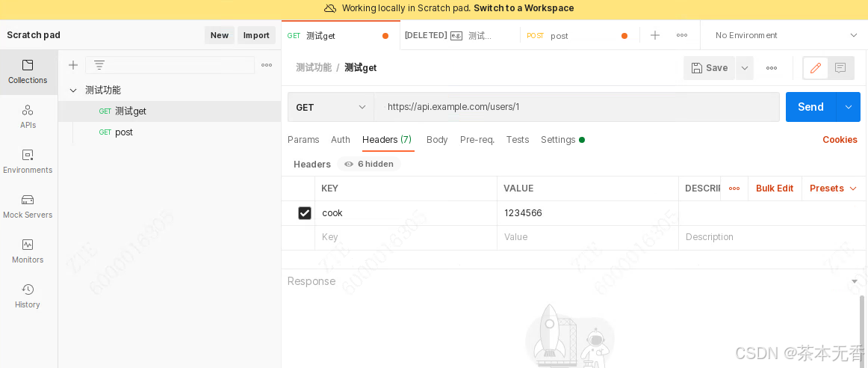Image resolution: width=868 pixels, height=368 pixels.
Task: Click the empty Value cell
Action: [x=588, y=237]
